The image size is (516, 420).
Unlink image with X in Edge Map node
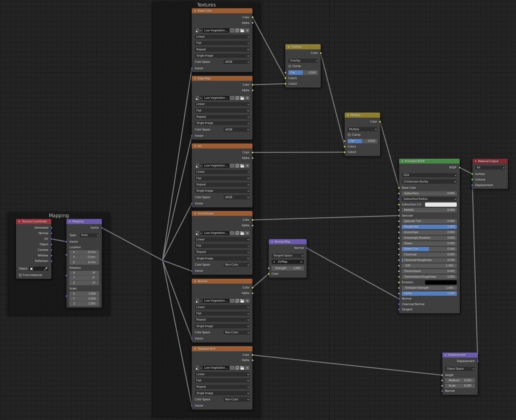pos(247,98)
